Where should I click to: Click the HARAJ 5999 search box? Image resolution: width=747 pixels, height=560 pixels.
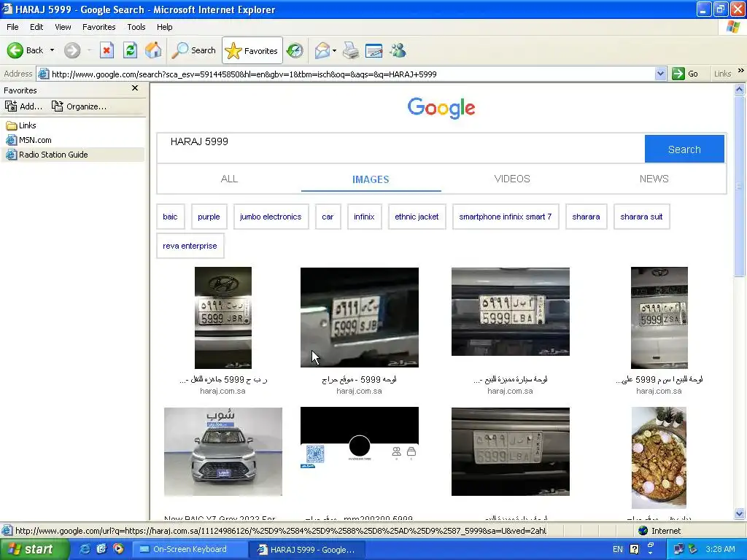[400, 149]
